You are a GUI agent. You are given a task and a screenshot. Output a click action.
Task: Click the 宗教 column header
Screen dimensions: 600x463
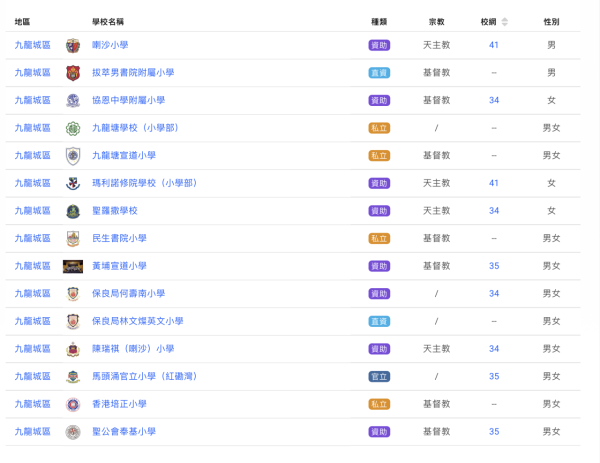click(x=437, y=22)
